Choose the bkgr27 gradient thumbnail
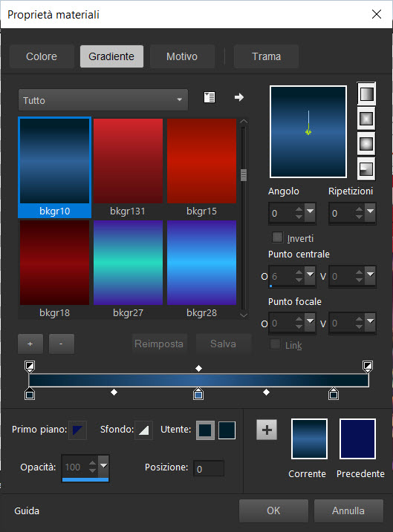The image size is (393, 532). click(x=128, y=263)
